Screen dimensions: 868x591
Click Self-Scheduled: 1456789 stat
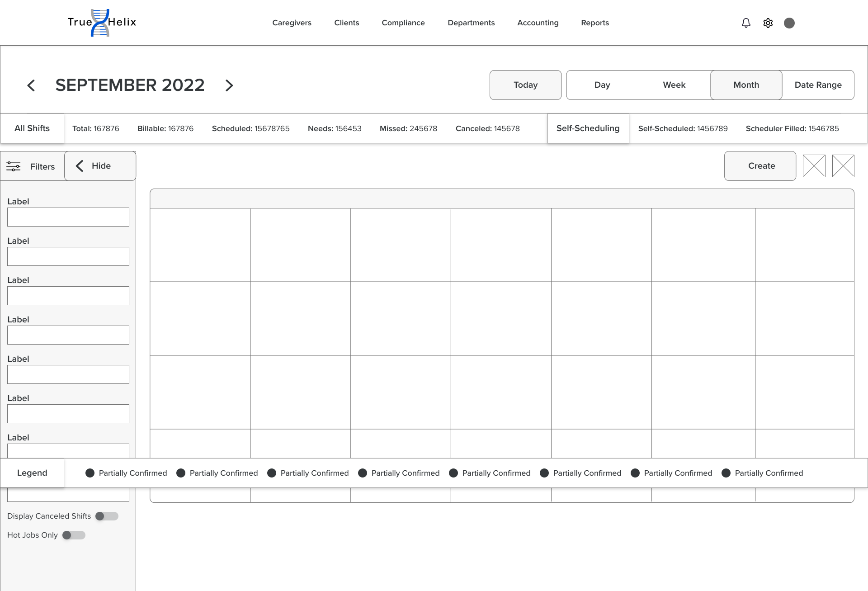pos(683,128)
